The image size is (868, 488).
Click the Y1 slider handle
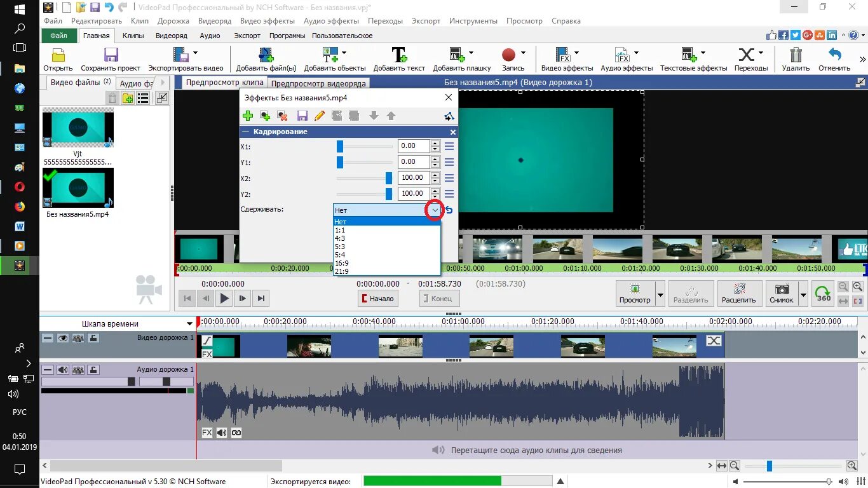[x=340, y=162]
